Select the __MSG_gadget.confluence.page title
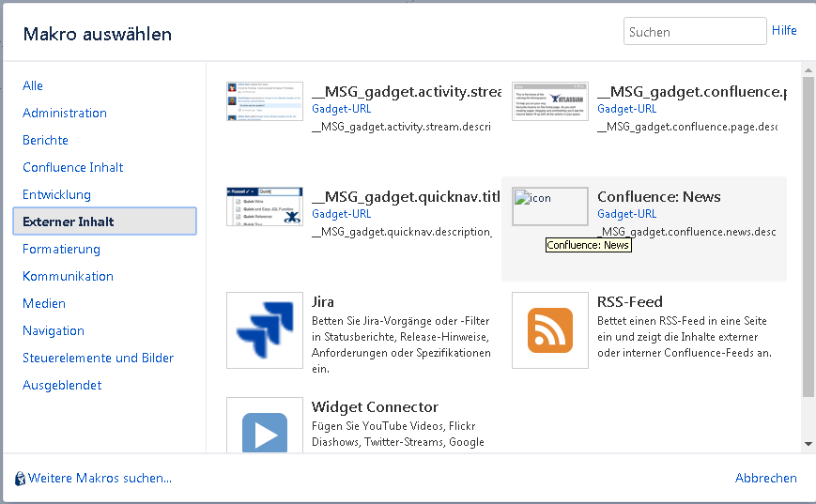Viewport: 816px width, 504px height. tap(692, 92)
